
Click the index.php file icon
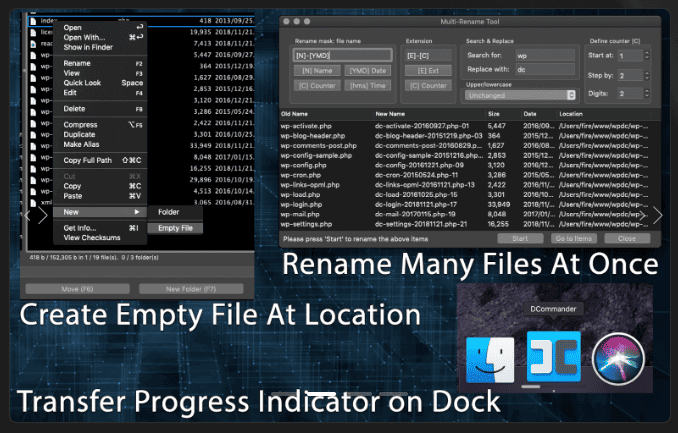coord(33,21)
